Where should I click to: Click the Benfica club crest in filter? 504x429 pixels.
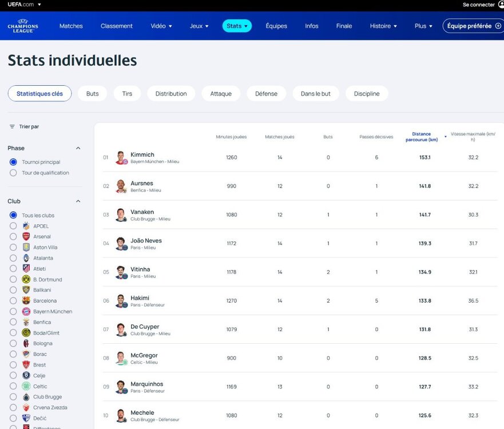(26, 322)
